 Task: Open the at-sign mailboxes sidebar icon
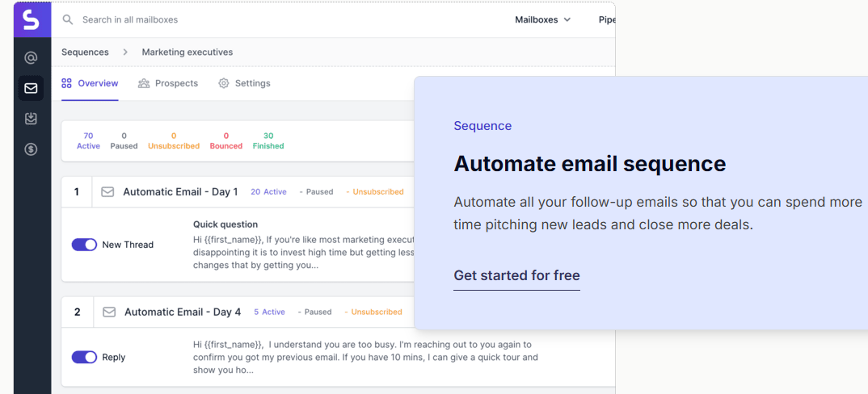tap(31, 58)
